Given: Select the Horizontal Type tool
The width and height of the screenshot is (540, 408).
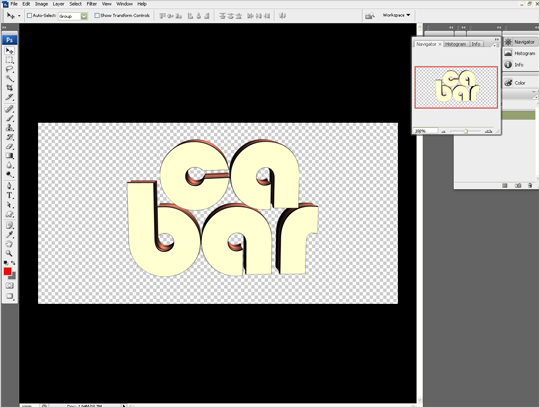Looking at the screenshot, I should tap(10, 196).
